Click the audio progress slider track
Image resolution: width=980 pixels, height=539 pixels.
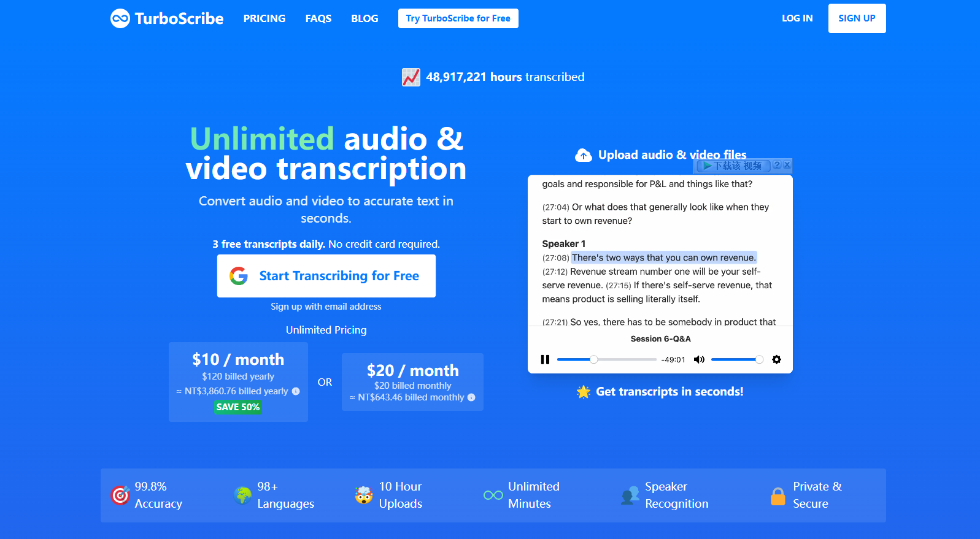click(607, 360)
